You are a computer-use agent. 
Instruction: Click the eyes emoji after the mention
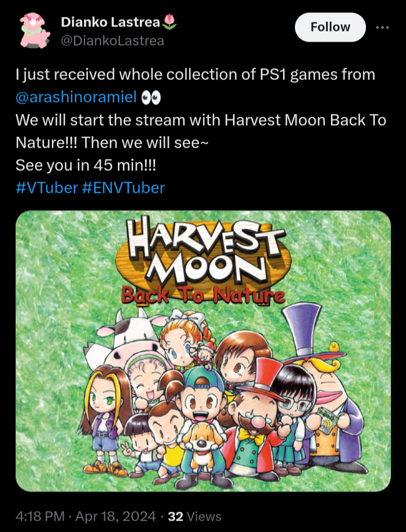point(151,98)
